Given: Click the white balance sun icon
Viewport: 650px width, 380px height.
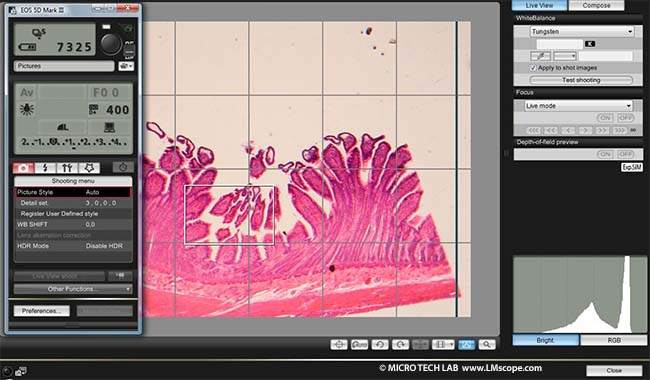Looking at the screenshot, I should point(27,109).
